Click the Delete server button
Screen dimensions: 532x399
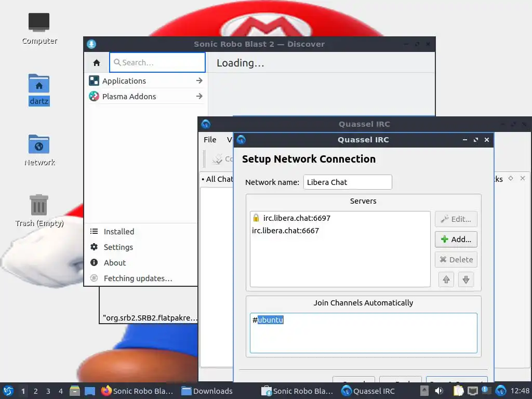click(456, 260)
